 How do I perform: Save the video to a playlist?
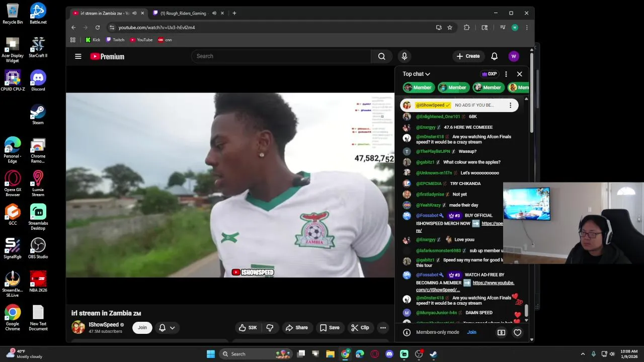tap(330, 328)
